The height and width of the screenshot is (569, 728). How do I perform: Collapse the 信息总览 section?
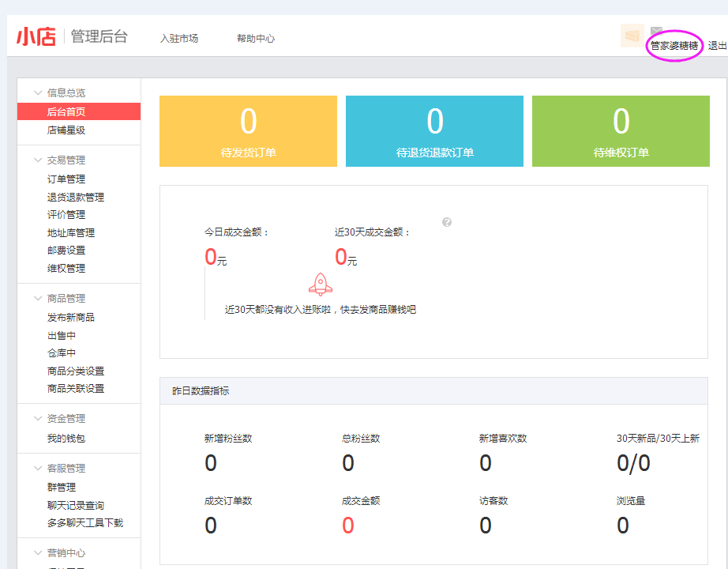(x=38, y=92)
